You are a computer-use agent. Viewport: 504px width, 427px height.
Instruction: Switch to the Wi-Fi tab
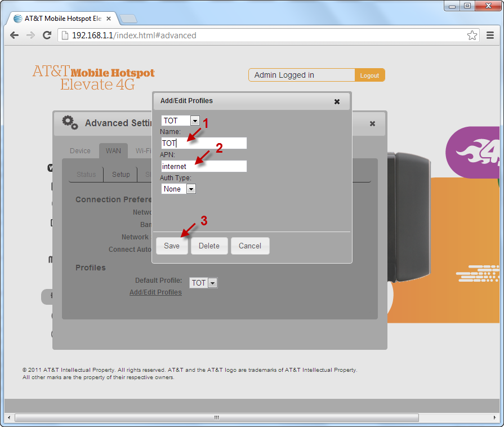[144, 151]
